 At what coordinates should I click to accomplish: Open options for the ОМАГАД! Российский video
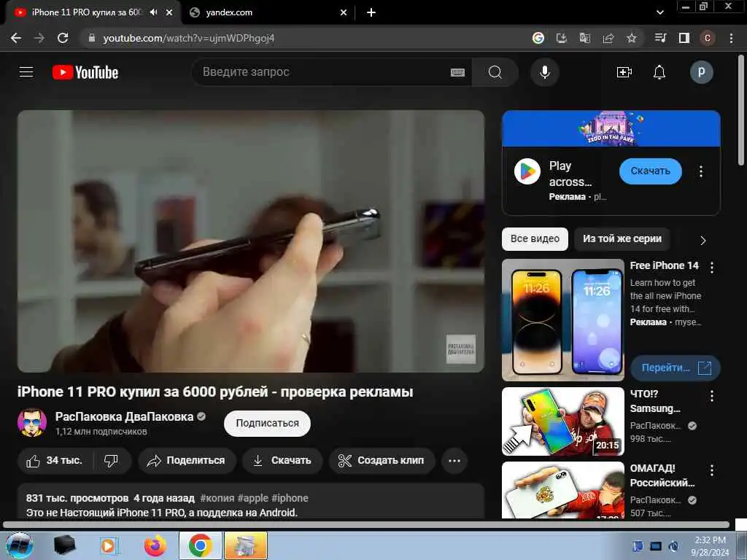(x=712, y=470)
